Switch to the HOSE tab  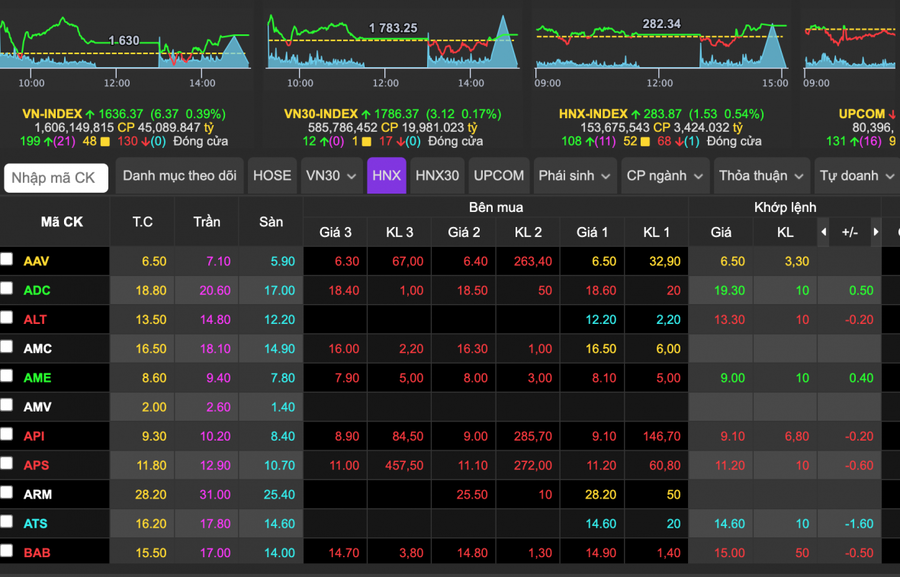coord(272,176)
